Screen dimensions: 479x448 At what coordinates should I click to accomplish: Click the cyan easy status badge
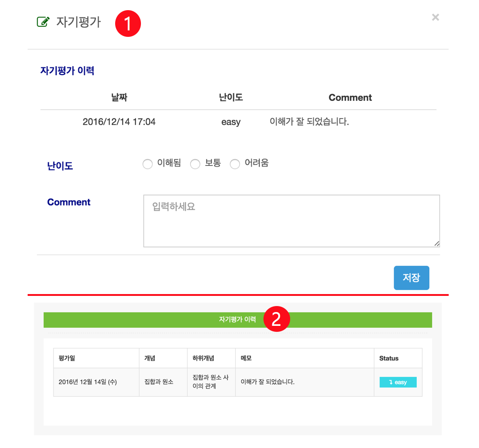click(398, 382)
